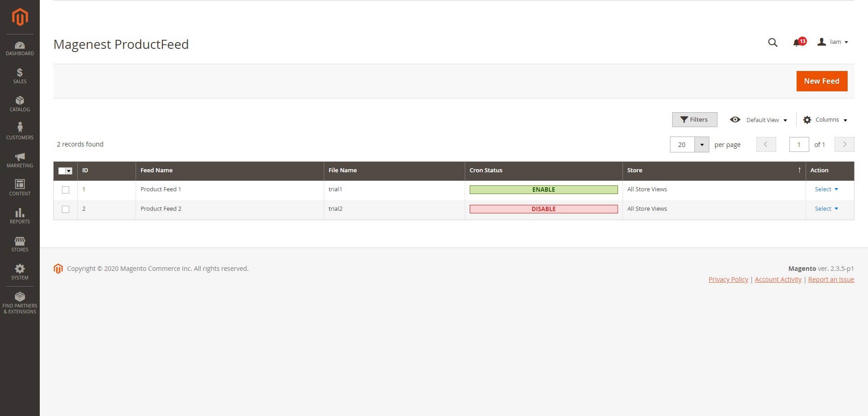Open the Sales menu in sidebar
The width and height of the screenshot is (868, 416).
click(20, 76)
